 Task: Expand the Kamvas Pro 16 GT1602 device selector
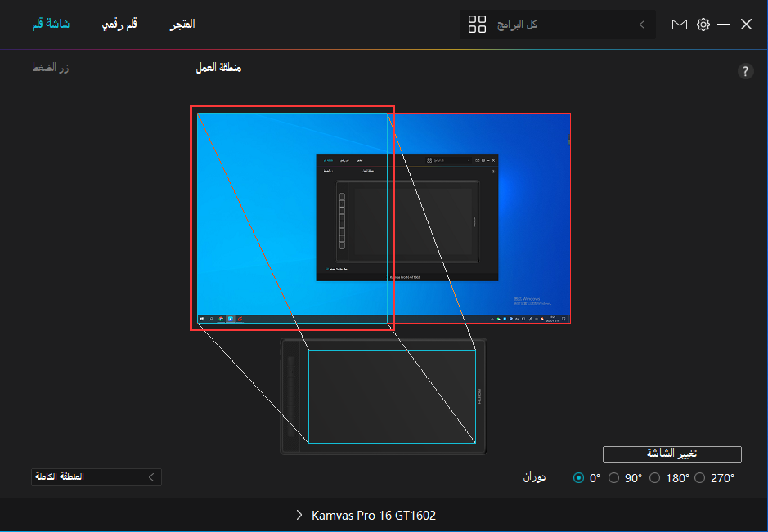(x=366, y=516)
